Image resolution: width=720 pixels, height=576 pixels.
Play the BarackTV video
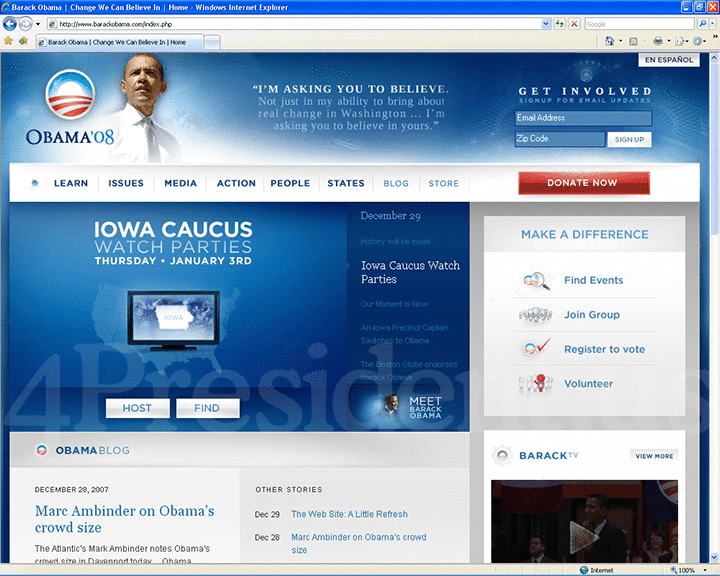[584, 536]
